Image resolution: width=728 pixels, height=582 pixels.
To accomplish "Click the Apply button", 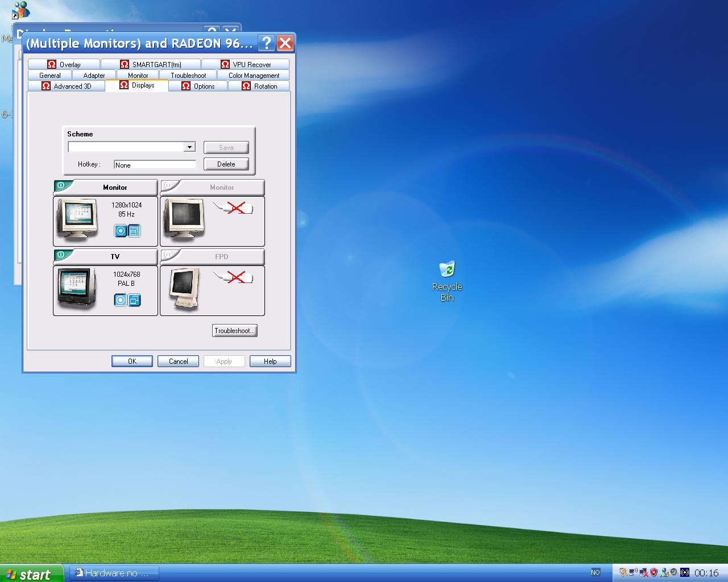I will click(224, 361).
